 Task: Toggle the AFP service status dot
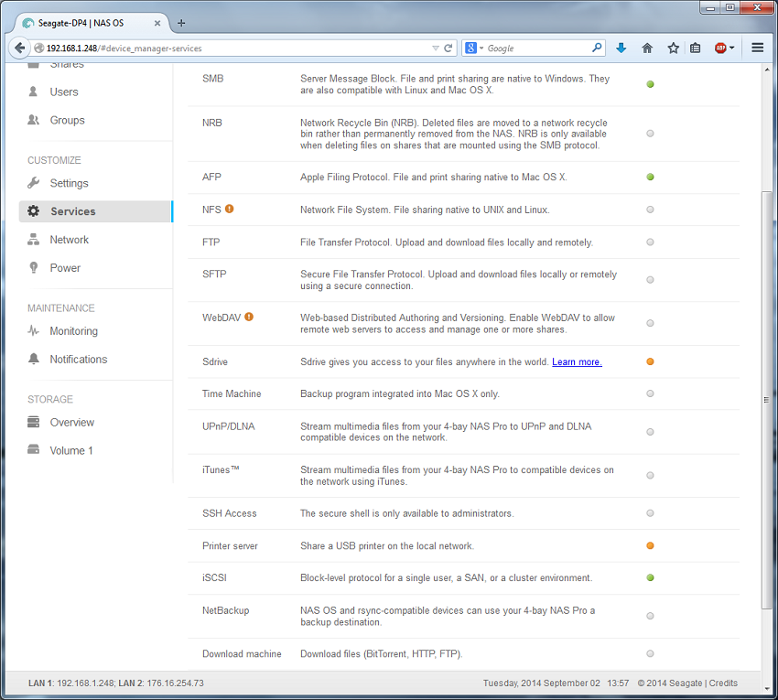click(x=650, y=177)
